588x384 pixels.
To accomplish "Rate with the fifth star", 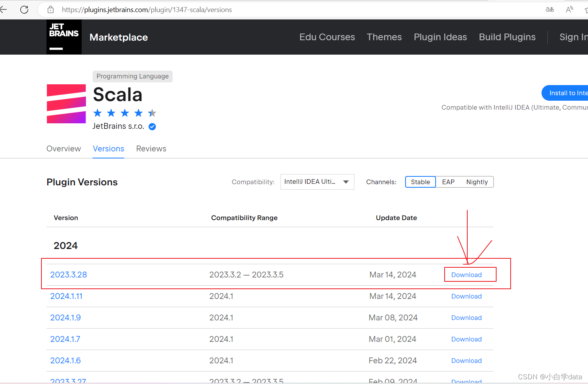I will coord(152,113).
